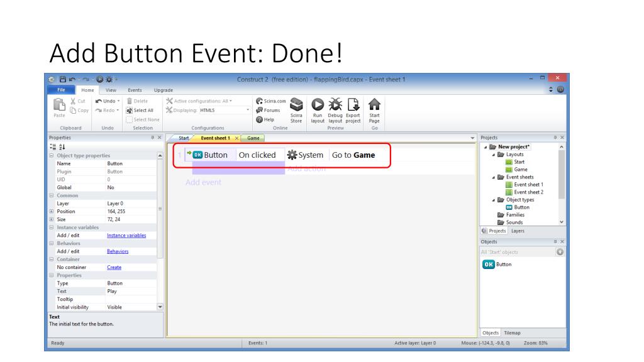The image size is (644, 362).
Task: Click the quick-access run preview icon in title bar
Action: 99,79
